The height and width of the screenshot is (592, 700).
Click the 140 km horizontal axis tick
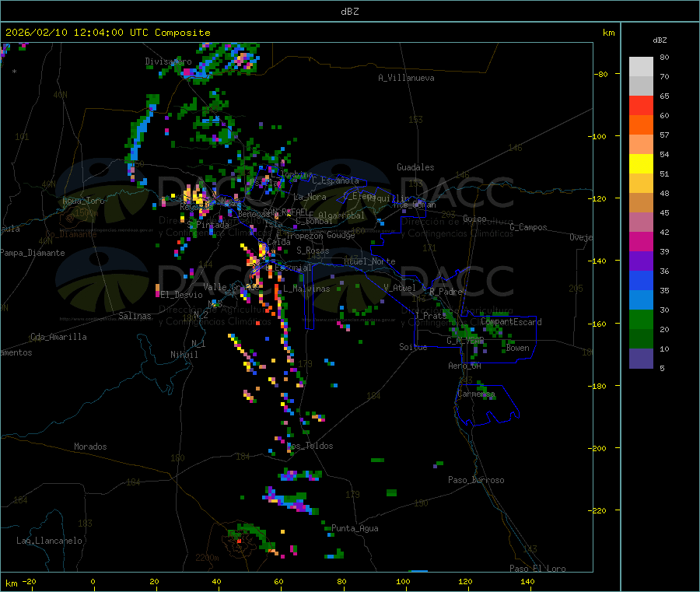pyautogui.click(x=527, y=581)
